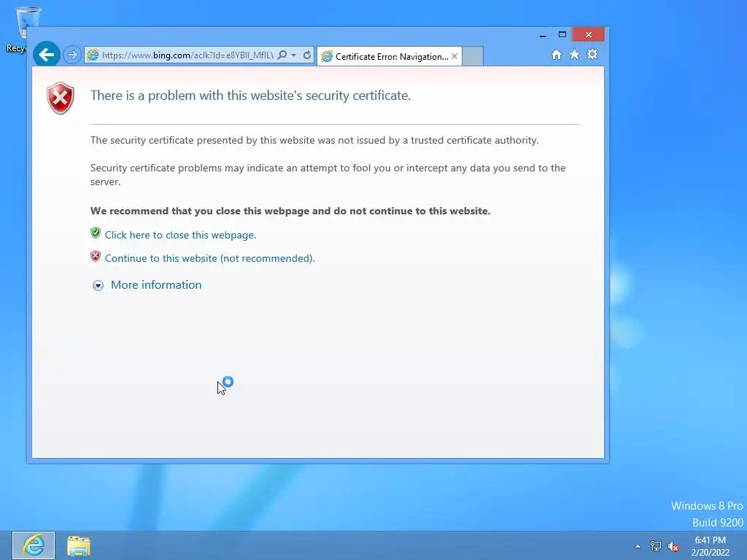The width and height of the screenshot is (747, 560).
Task: Maximize the Internet Explorer window
Action: 562,35
